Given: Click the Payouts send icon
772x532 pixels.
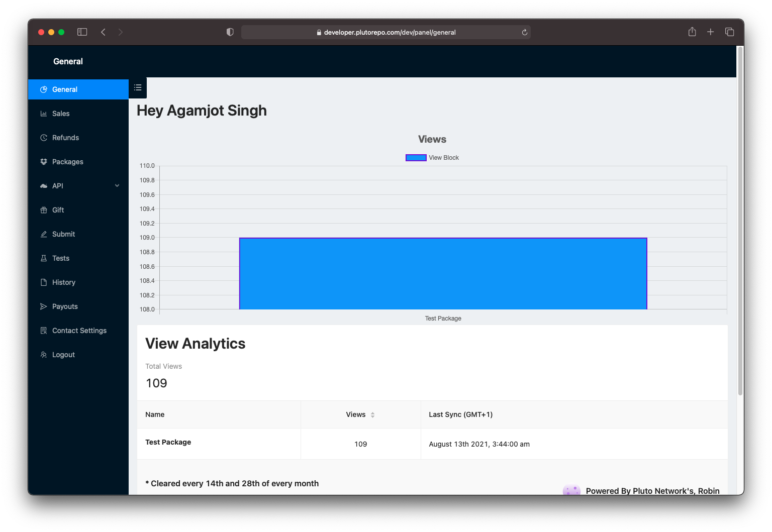Looking at the screenshot, I should pos(44,306).
